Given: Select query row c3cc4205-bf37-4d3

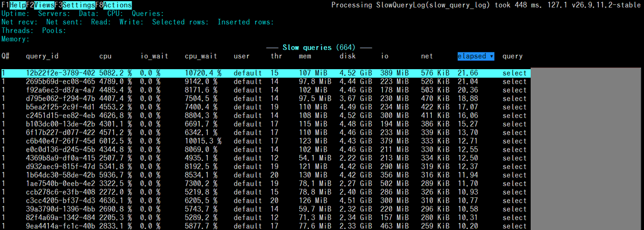Looking at the screenshot, I should (x=266, y=201).
